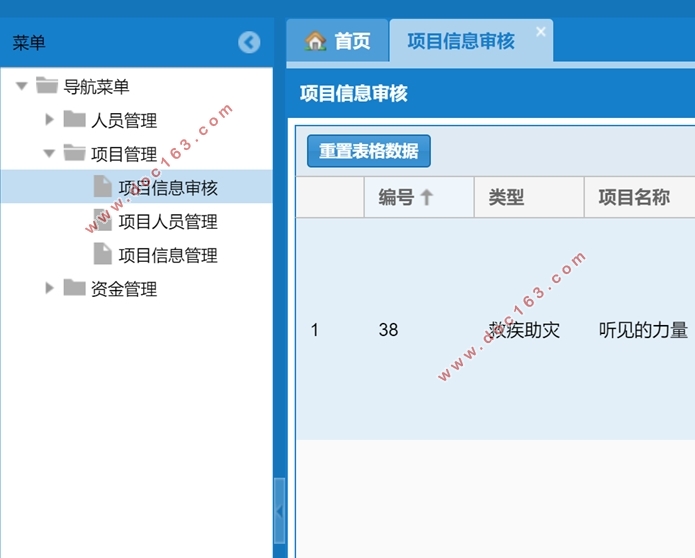Select the 导航菜单 tree label

click(96, 86)
